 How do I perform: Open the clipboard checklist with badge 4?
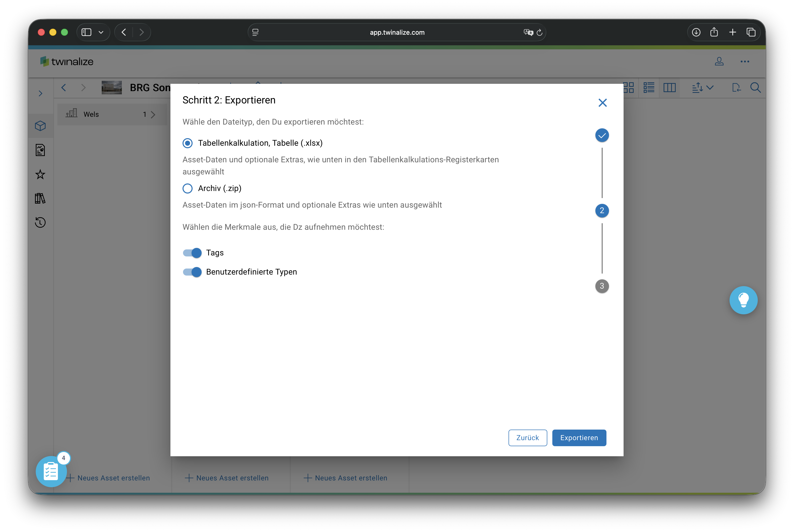click(x=51, y=471)
